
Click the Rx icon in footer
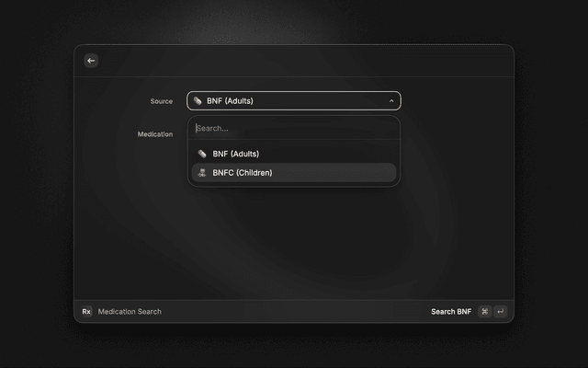click(86, 312)
